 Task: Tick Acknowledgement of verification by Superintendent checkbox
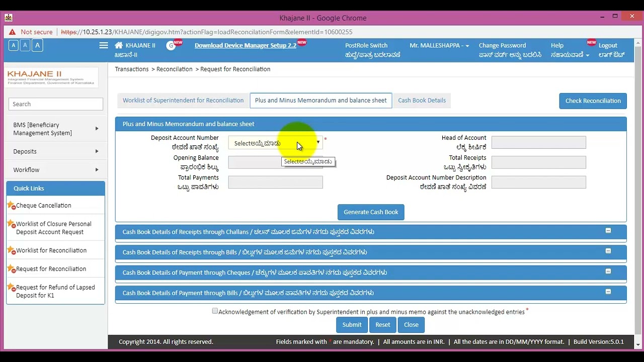click(215, 311)
